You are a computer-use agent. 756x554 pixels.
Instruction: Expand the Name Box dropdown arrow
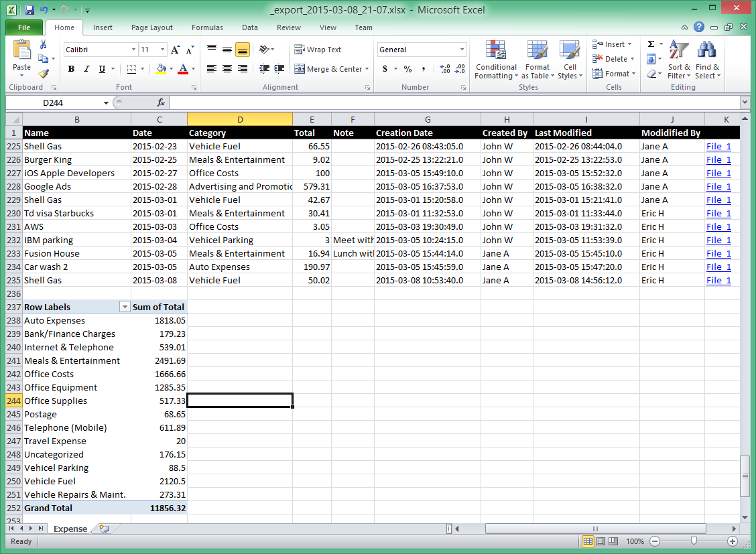pyautogui.click(x=106, y=102)
